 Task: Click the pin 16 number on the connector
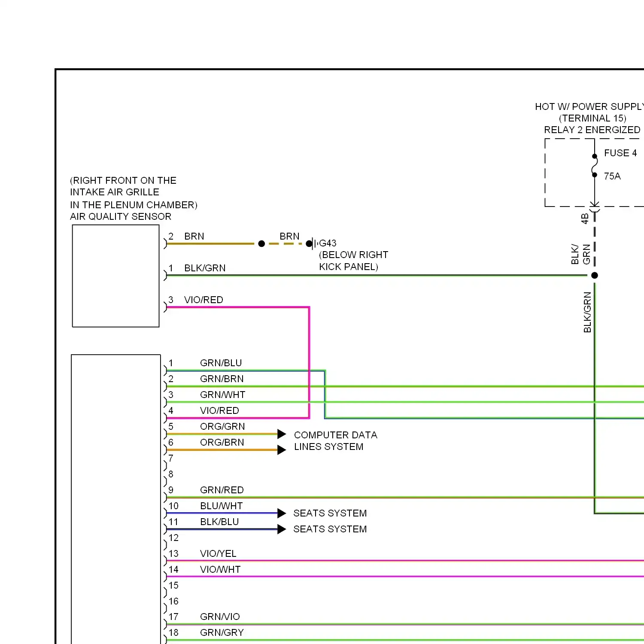[x=173, y=601]
